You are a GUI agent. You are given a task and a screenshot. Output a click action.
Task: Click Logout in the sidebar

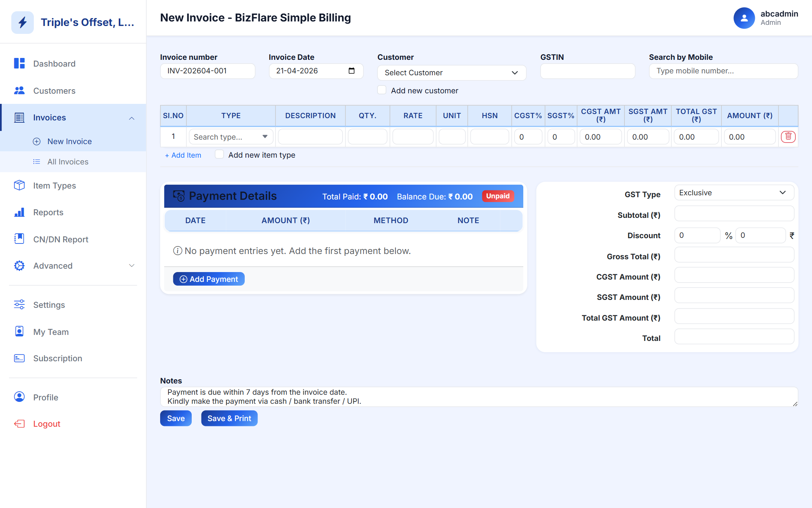tap(73, 424)
